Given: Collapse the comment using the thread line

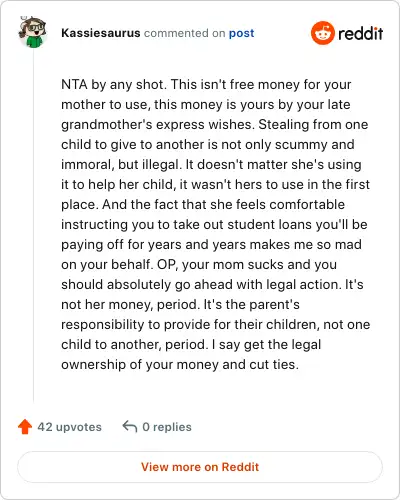Looking at the screenshot, I should coord(33,225).
